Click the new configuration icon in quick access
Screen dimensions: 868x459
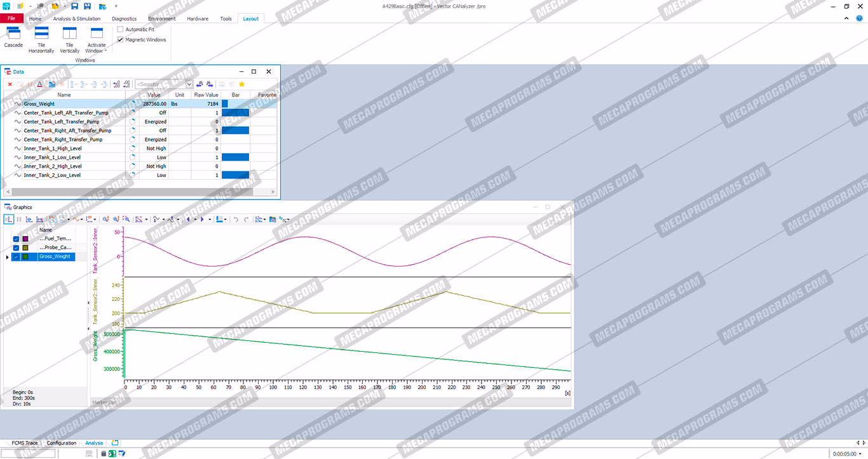tap(20, 6)
